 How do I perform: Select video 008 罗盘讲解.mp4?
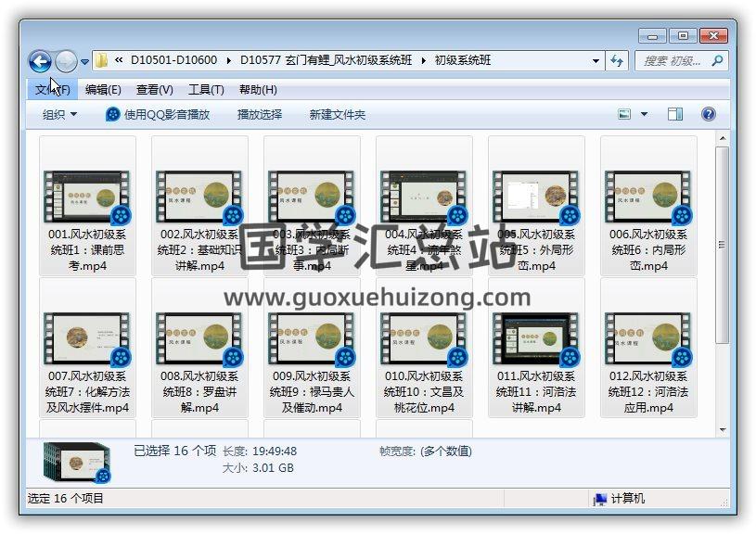click(199, 348)
